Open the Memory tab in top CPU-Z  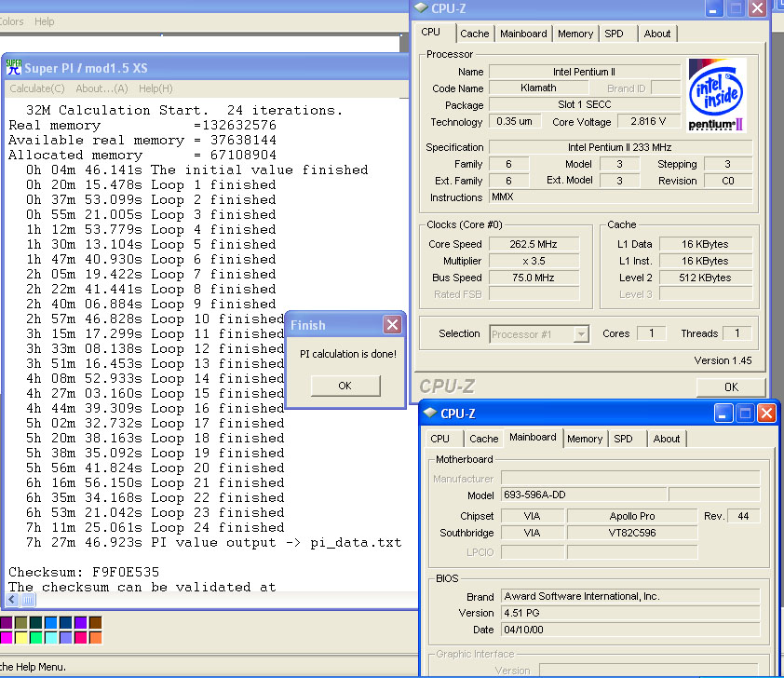575,34
